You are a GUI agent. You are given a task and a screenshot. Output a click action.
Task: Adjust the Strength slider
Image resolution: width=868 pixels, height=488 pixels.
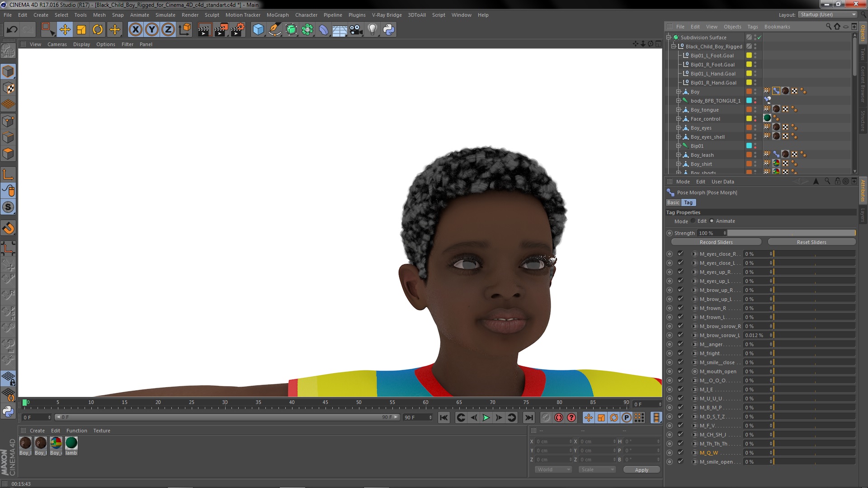tap(792, 233)
